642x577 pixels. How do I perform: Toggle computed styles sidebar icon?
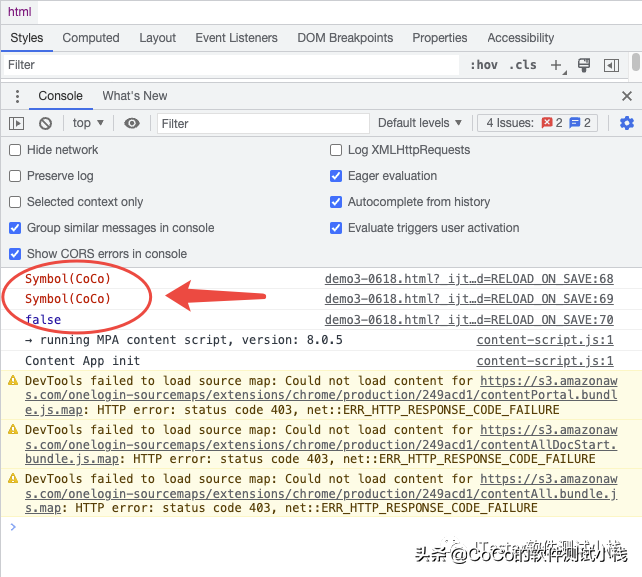(611, 65)
